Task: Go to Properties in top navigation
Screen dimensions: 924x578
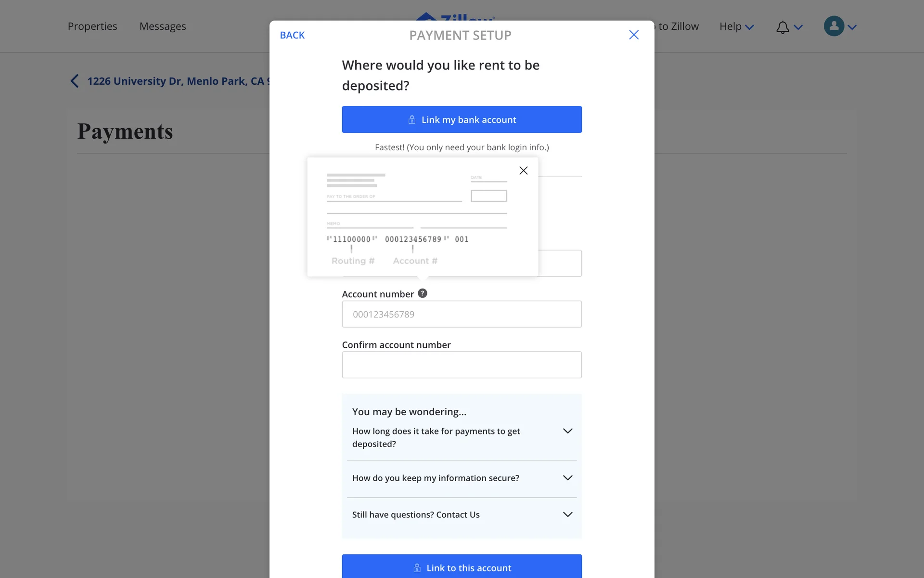Action: click(x=92, y=26)
